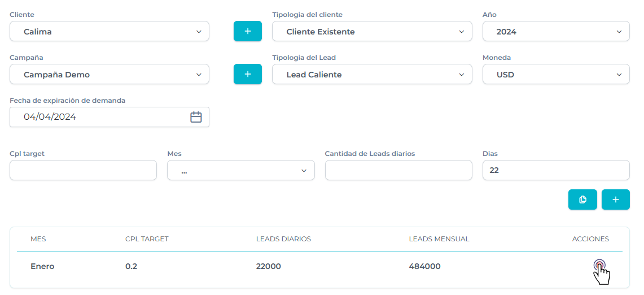Click the copy/duplicate icon button
This screenshot has width=644, height=295.
click(582, 199)
